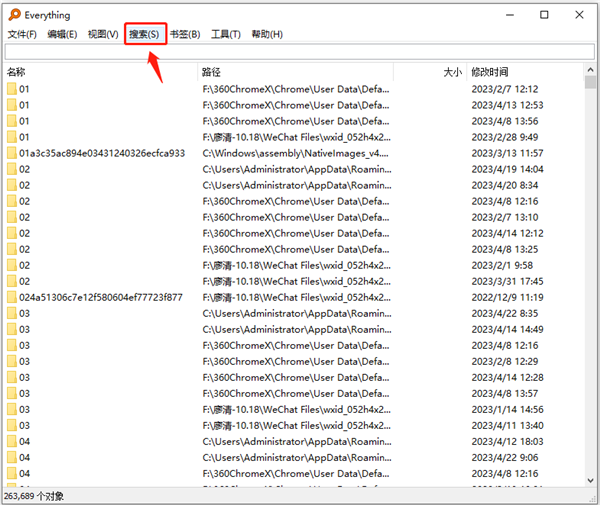Screen dimensions: 600x505
Task: Click folder icon of 02 dated 2023/4/8 13:25
Action: coord(12,249)
